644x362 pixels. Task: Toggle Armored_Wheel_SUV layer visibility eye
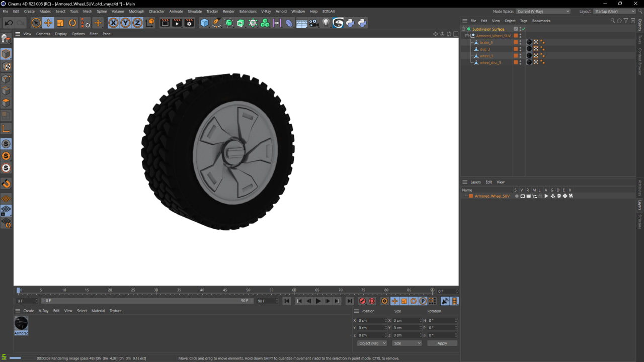click(x=523, y=196)
